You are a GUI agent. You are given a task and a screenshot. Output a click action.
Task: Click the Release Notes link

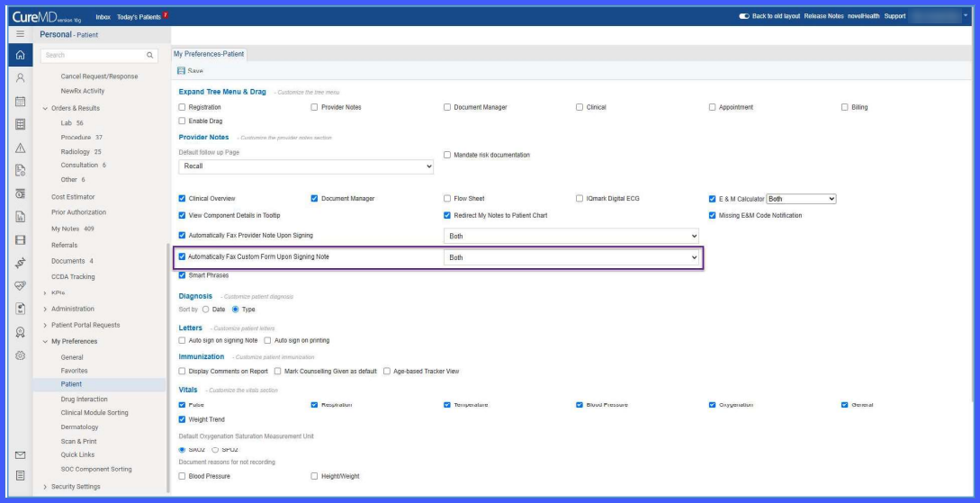(823, 16)
